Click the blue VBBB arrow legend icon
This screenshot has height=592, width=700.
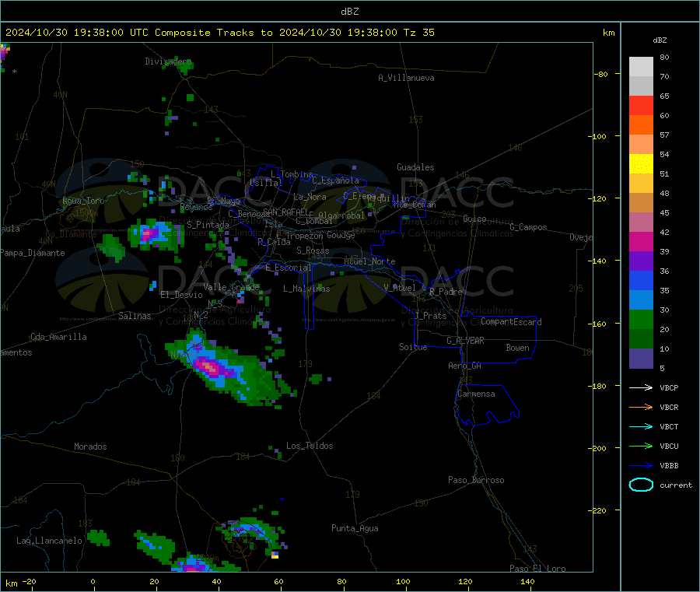tap(641, 466)
